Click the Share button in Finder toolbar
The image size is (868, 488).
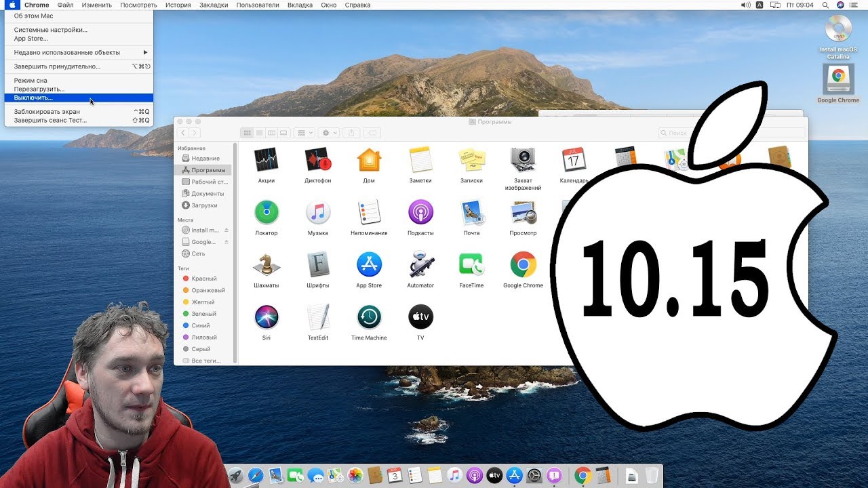351,133
